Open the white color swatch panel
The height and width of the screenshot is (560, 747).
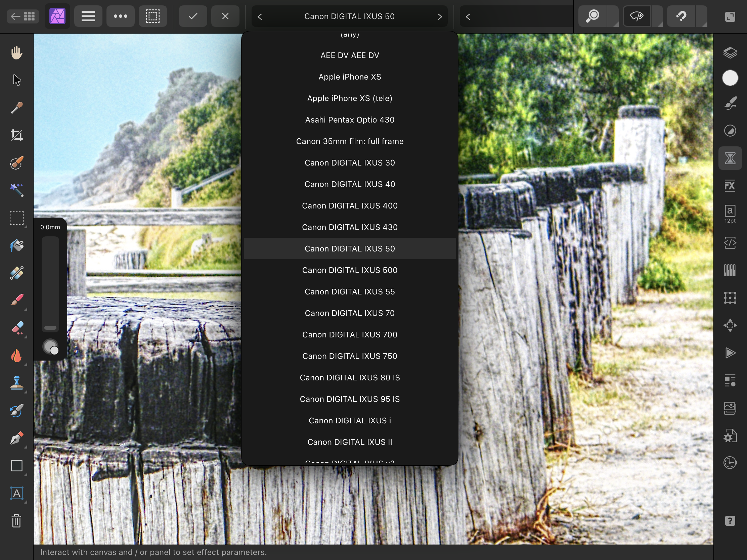click(x=730, y=78)
